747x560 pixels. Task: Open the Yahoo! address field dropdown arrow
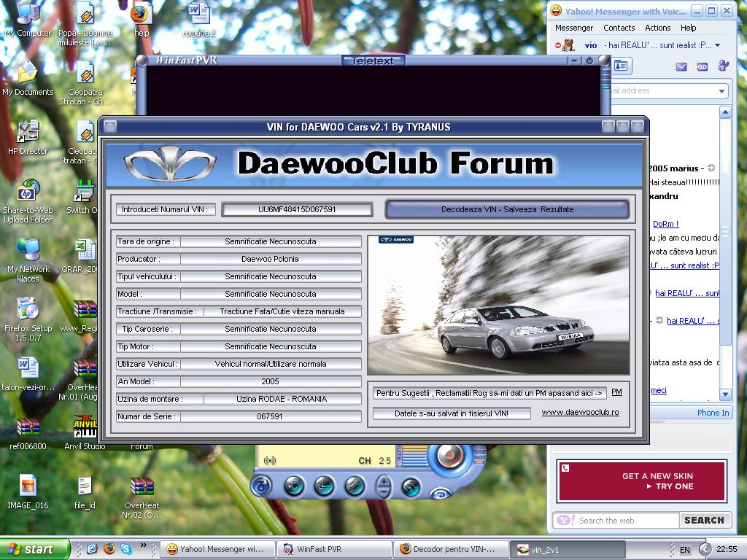pyautogui.click(x=721, y=90)
